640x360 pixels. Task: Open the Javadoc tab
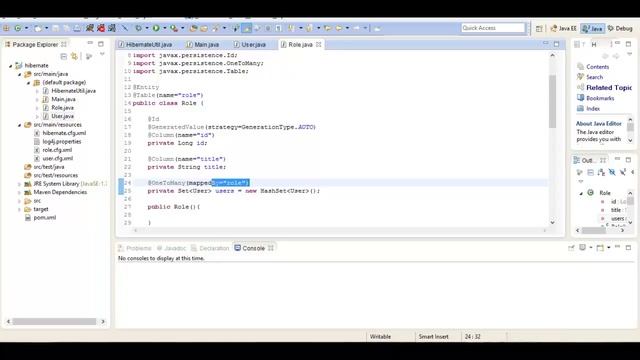tap(171, 248)
